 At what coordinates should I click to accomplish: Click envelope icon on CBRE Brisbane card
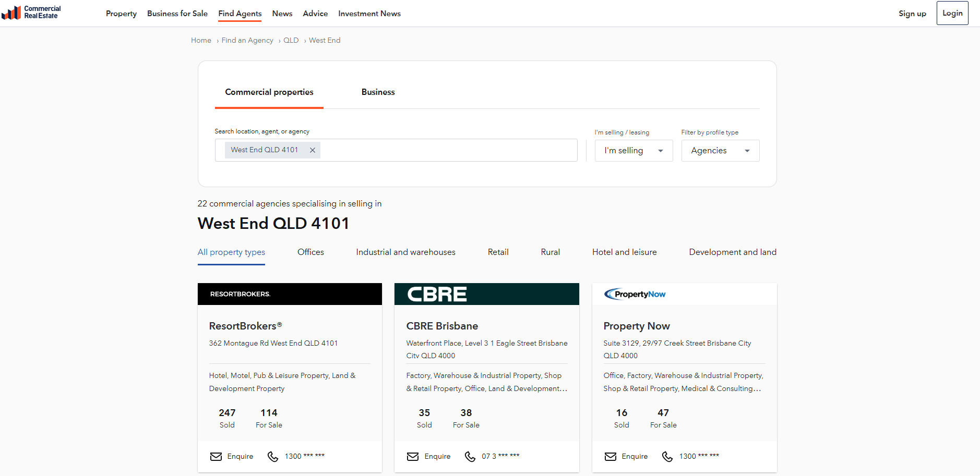(413, 457)
